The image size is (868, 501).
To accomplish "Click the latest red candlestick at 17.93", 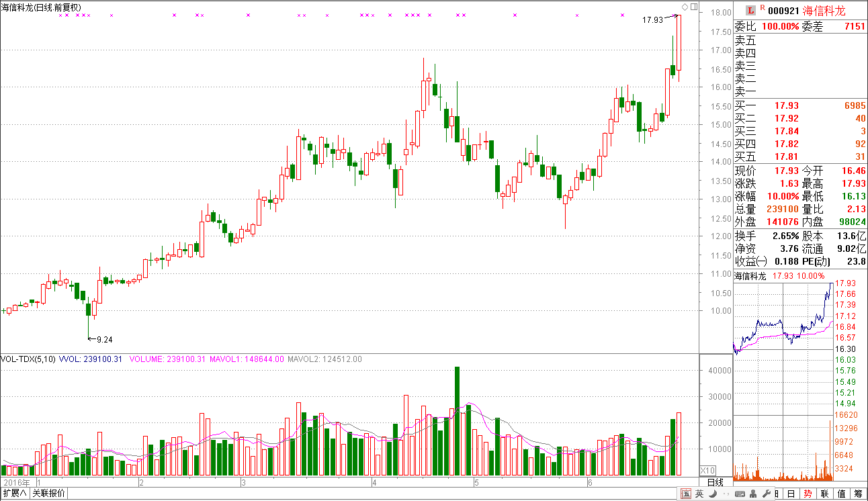I will 679,42.
